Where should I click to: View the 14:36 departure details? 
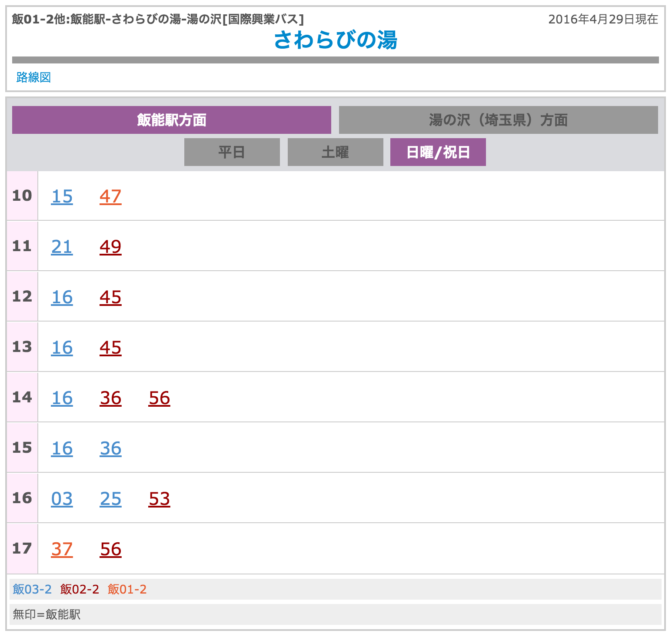tap(110, 398)
